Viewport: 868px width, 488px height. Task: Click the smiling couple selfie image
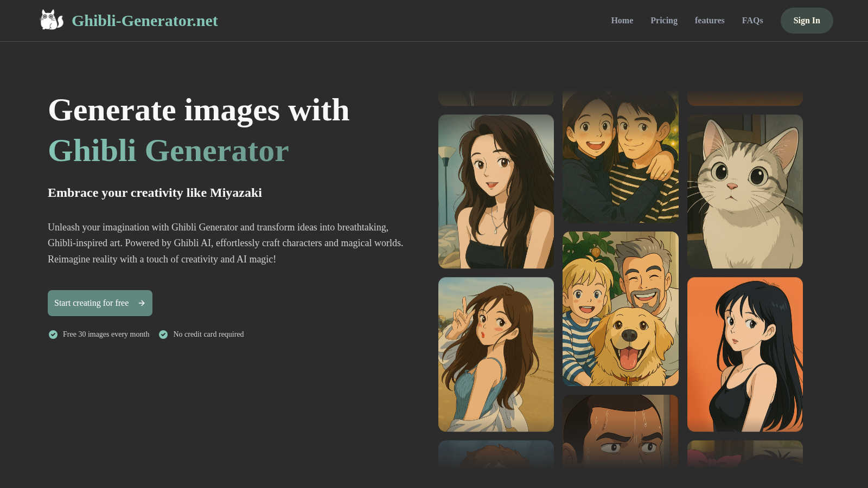coord(620,157)
